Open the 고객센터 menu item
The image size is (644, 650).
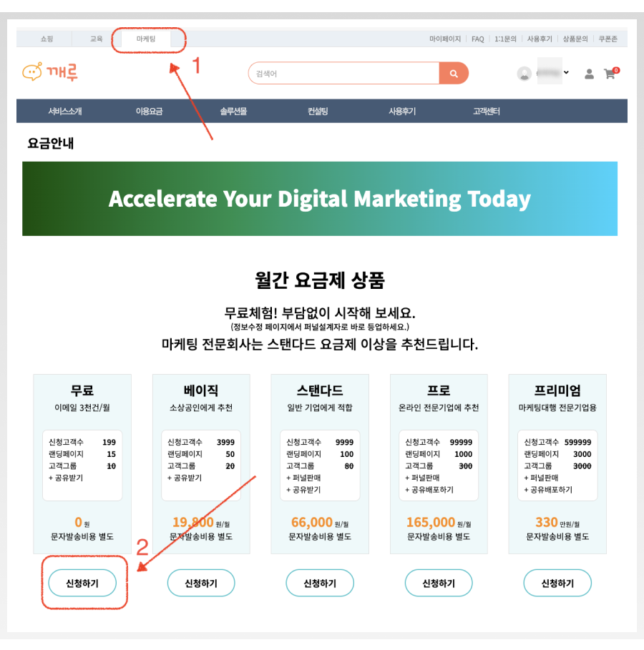point(487,111)
